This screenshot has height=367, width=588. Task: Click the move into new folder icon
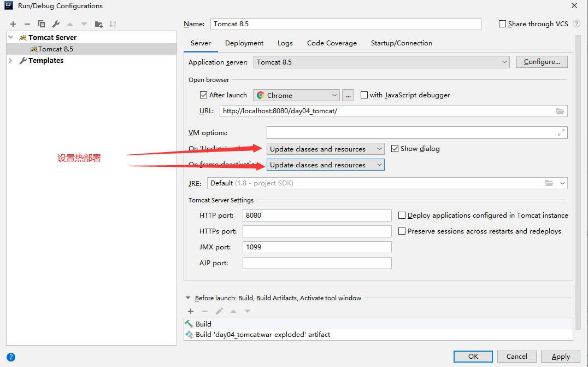click(x=98, y=24)
